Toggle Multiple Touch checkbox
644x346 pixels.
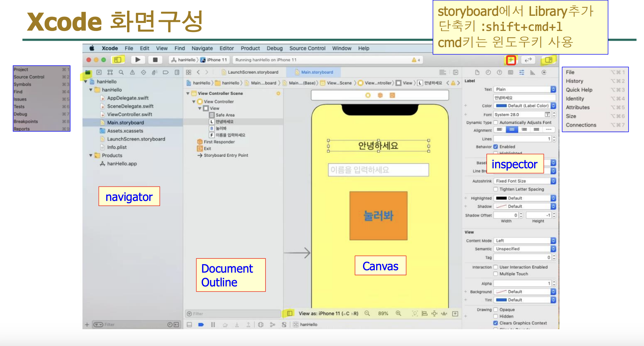pyautogui.click(x=495, y=274)
